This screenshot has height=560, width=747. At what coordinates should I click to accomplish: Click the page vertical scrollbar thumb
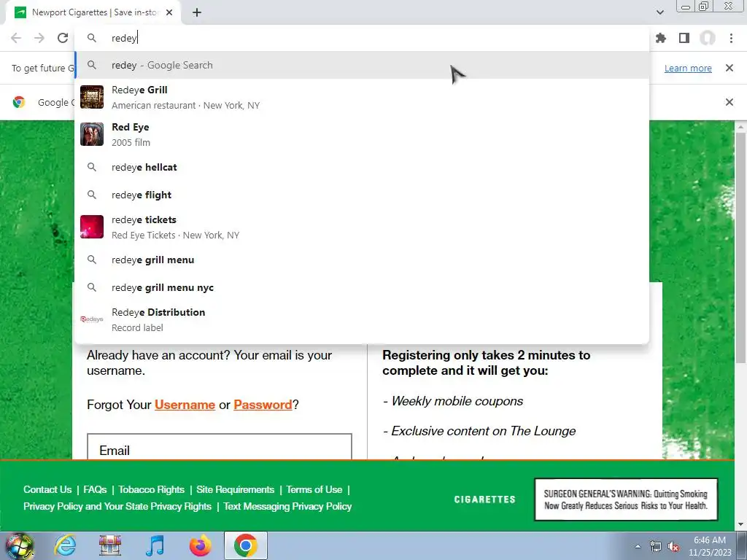coord(741,248)
